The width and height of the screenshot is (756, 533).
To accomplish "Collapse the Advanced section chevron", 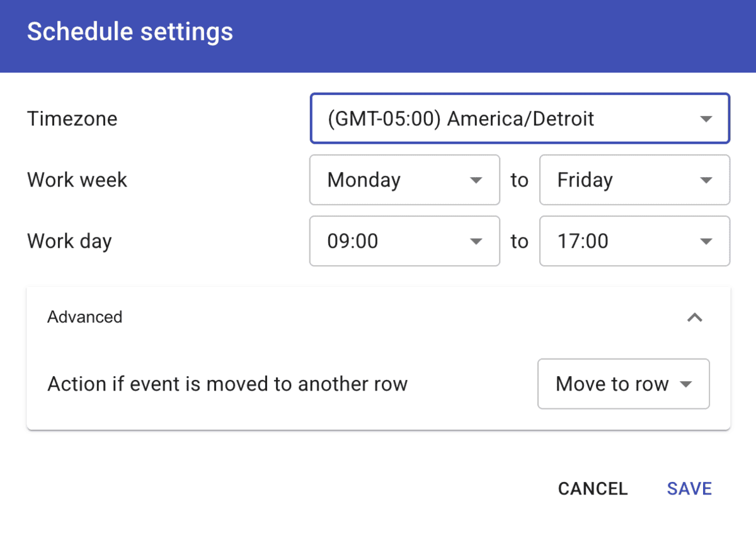I will (x=695, y=318).
